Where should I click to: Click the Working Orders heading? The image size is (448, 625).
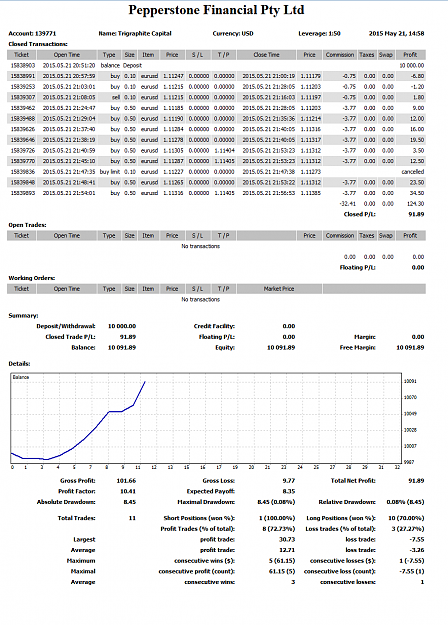pyautogui.click(x=31, y=278)
